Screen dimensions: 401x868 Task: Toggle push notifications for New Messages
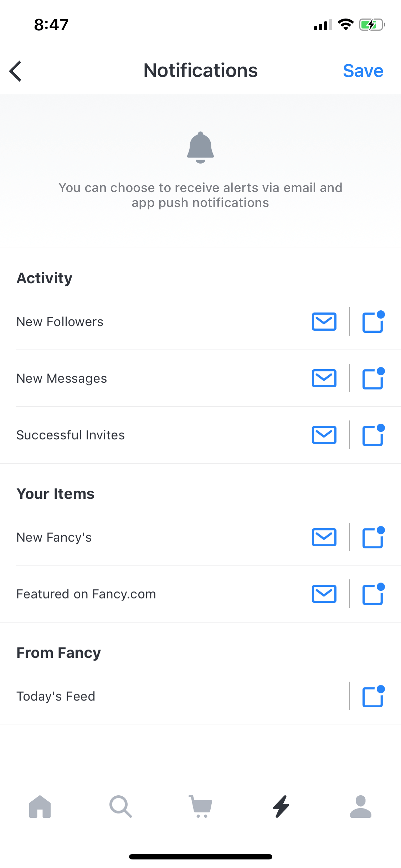(x=374, y=378)
